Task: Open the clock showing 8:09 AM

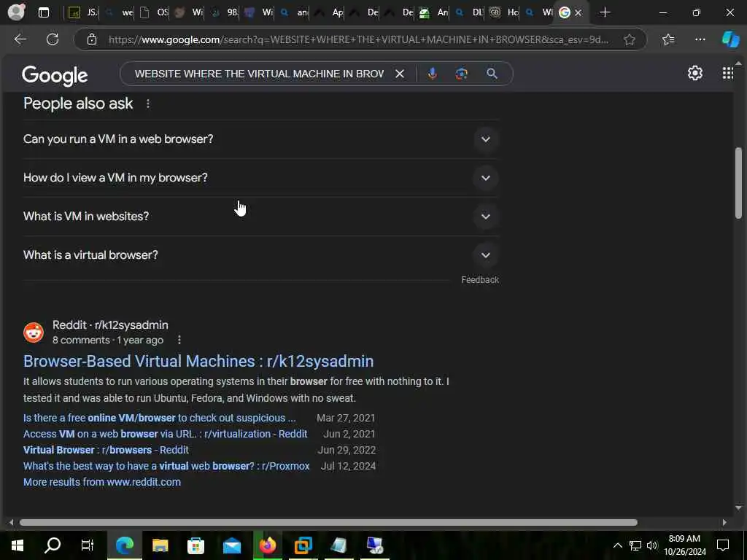Action: tap(684, 545)
